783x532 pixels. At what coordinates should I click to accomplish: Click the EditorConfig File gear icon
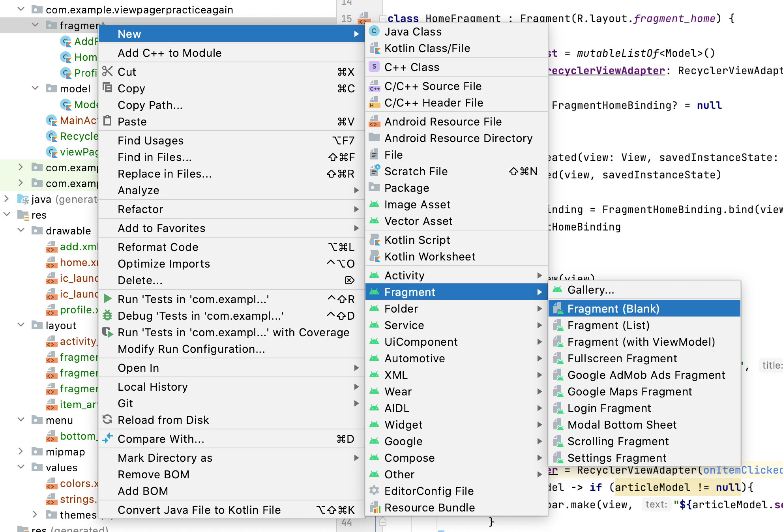(374, 491)
